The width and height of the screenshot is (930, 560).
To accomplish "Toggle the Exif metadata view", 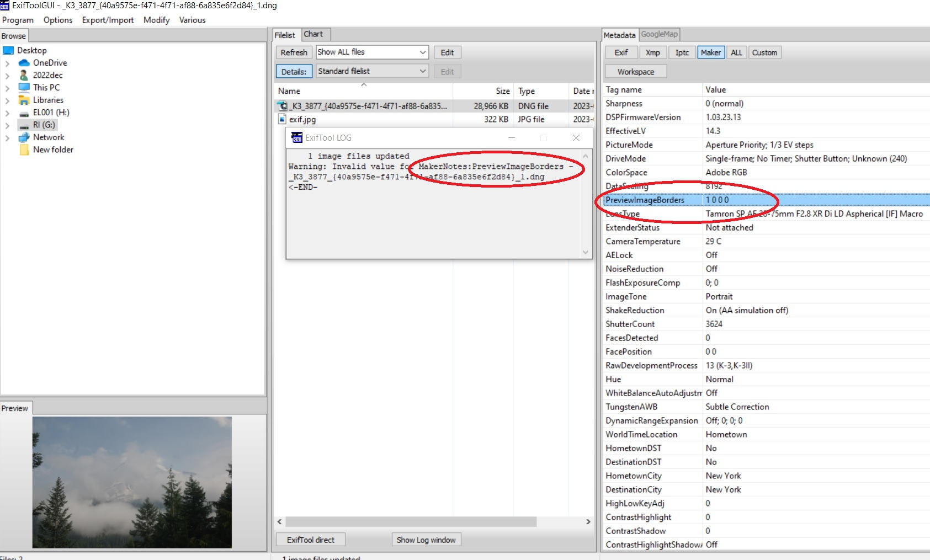I will [x=620, y=52].
